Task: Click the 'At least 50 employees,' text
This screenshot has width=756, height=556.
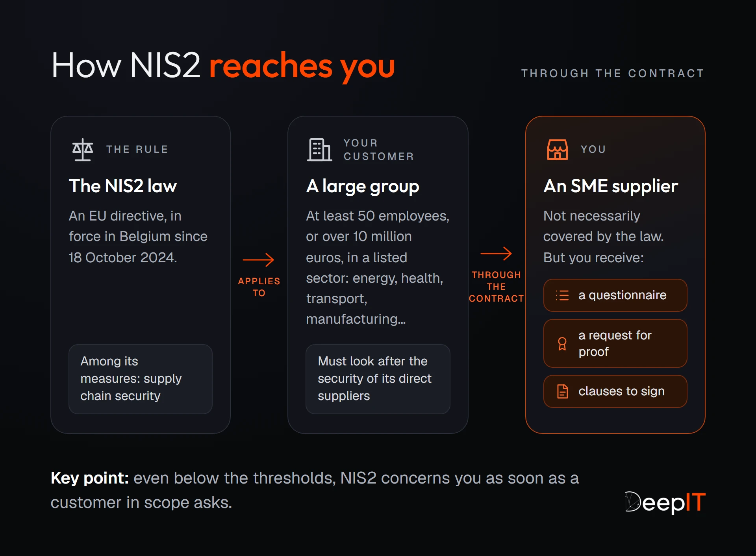Action: coord(378,216)
